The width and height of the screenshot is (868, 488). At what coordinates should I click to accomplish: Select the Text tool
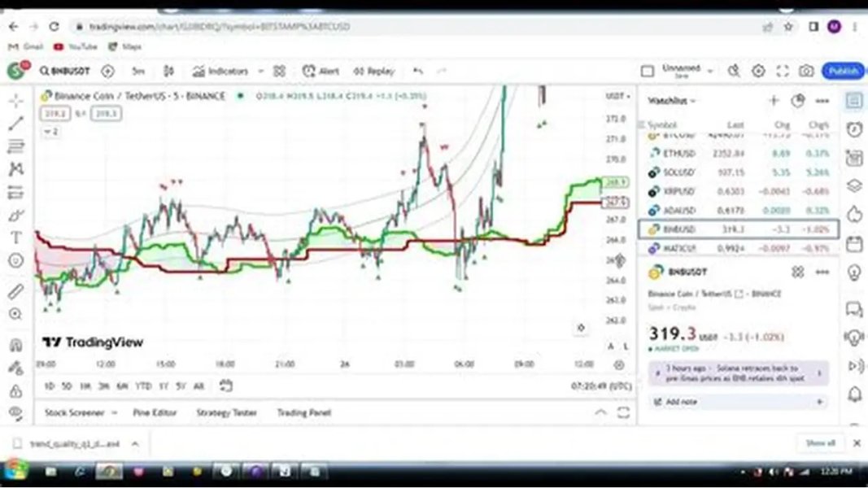tap(16, 238)
